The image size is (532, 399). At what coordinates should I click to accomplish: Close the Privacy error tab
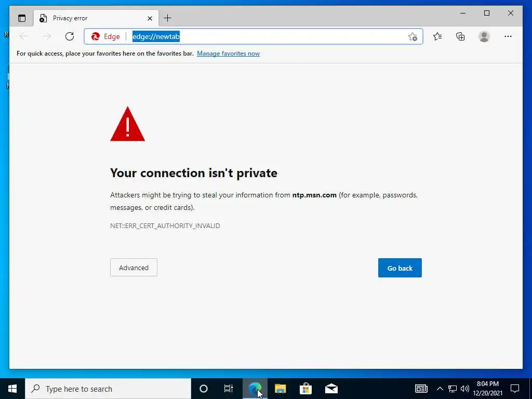[150, 18]
